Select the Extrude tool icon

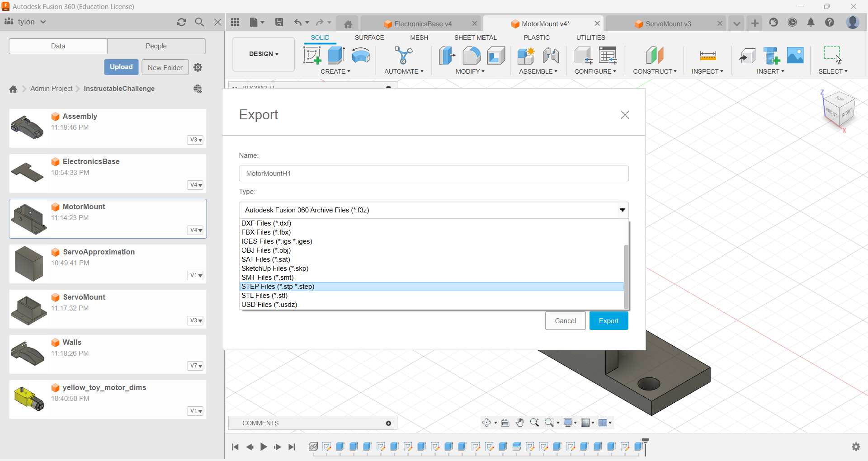pyautogui.click(x=336, y=56)
